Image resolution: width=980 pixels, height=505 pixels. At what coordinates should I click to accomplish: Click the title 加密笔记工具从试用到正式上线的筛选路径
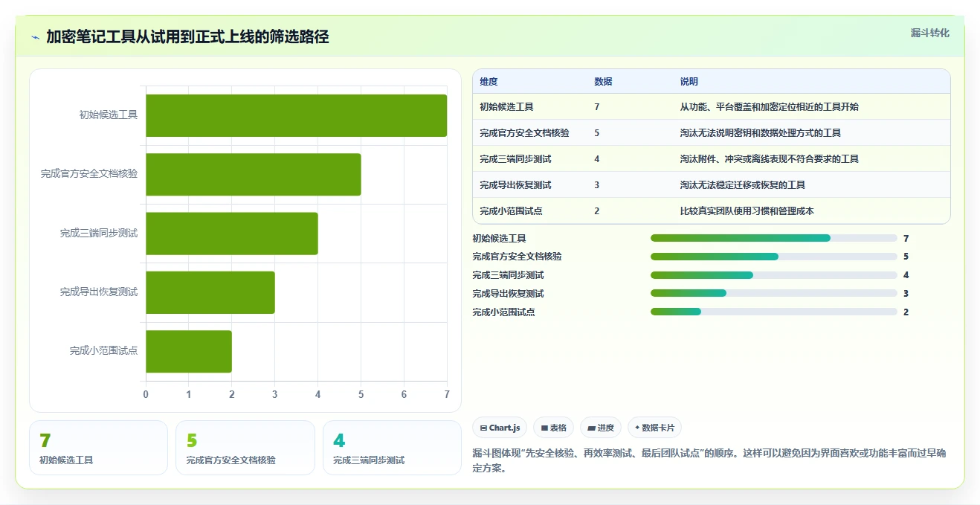pos(187,37)
